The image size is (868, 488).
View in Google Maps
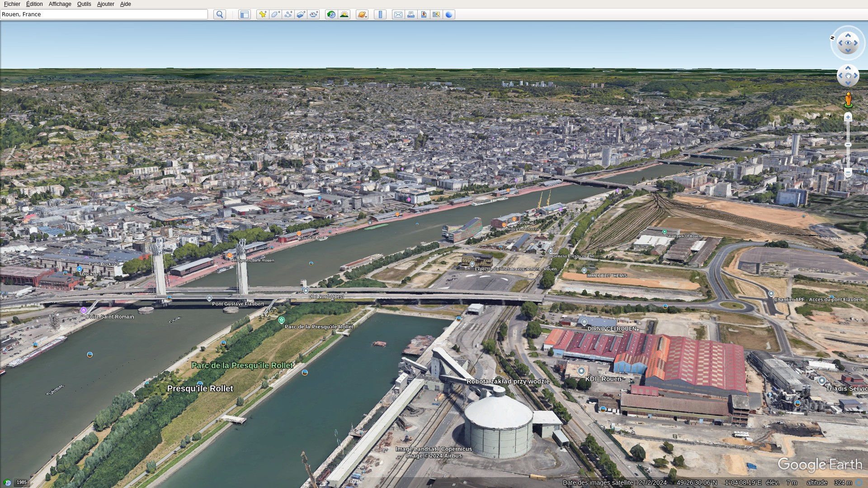click(436, 14)
